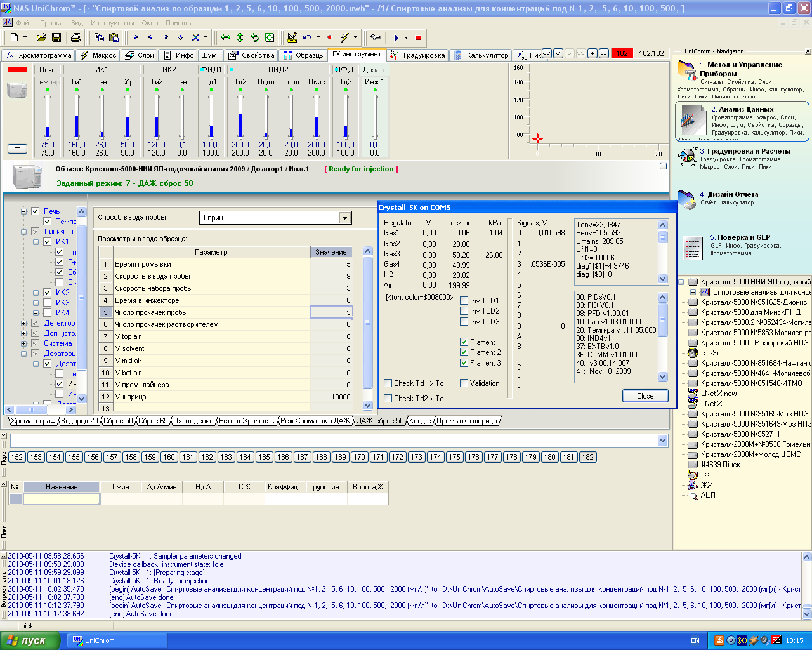This screenshot has width=812, height=650.
Task: Expand Спиртовые анализы tree item in navigator
Action: click(693, 292)
